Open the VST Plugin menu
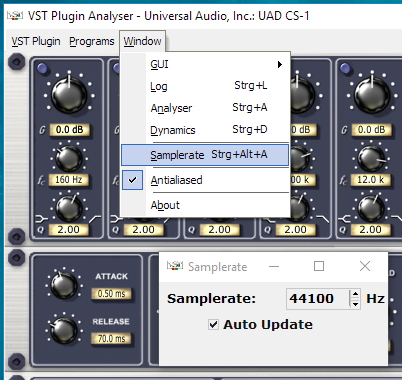402x380 pixels. (x=36, y=41)
